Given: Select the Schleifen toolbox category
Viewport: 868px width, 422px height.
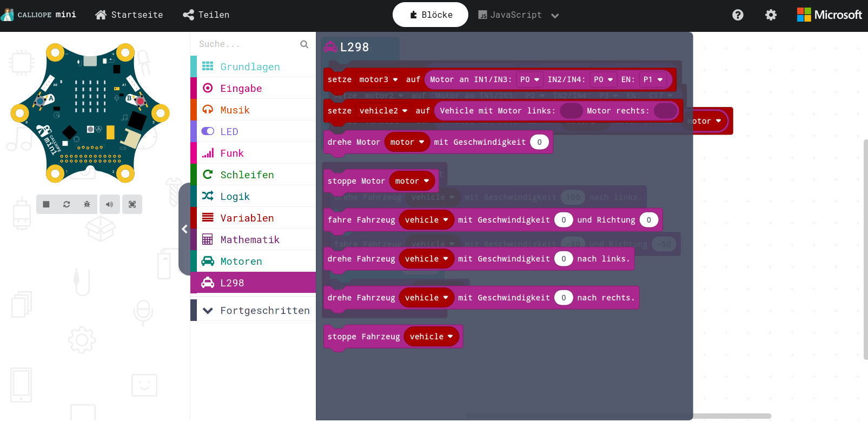Looking at the screenshot, I should (253, 175).
